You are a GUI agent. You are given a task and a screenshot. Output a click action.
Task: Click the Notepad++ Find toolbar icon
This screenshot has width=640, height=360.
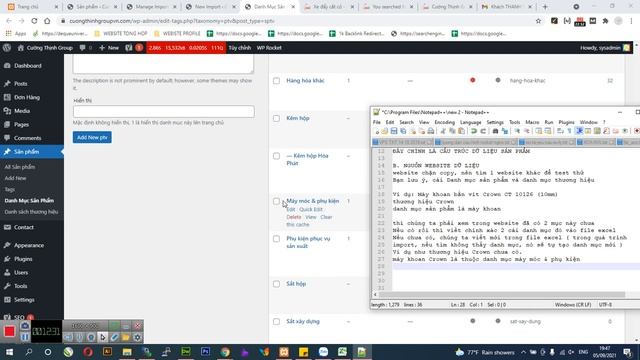[495, 131]
